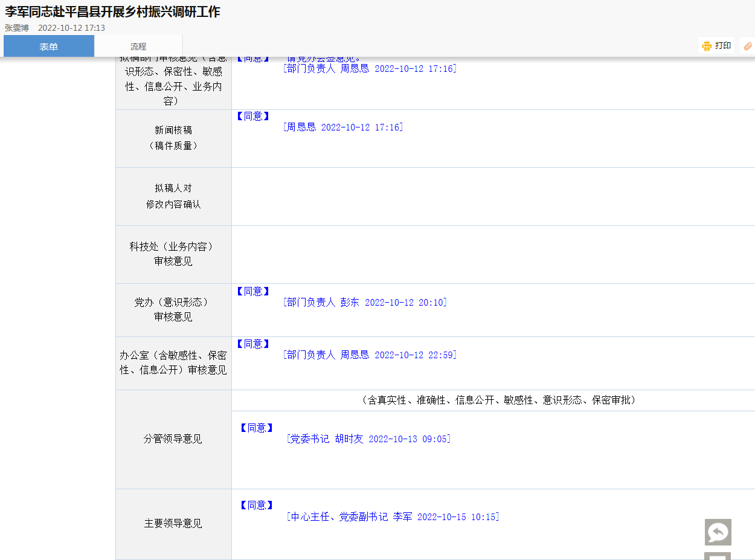Switch to the 表单 tab

point(49,47)
